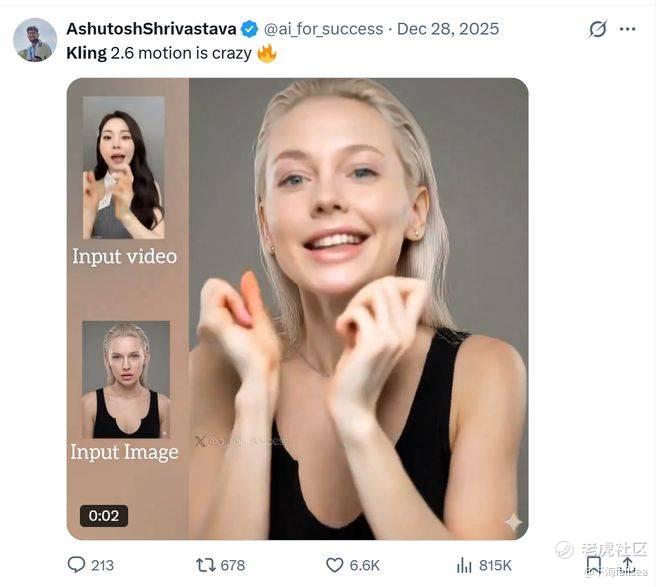The image size is (660, 587).
Task: Click the Grok explain icon
Action: [x=598, y=29]
